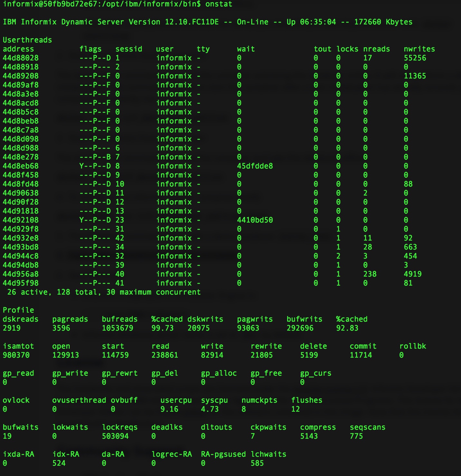This screenshot has width=461, height=476.
Task: Select thread address '44d8e278'
Action: point(21,157)
